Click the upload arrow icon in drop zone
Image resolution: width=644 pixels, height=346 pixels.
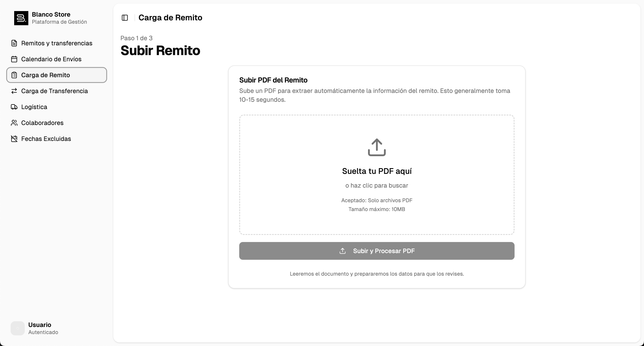tap(376, 147)
